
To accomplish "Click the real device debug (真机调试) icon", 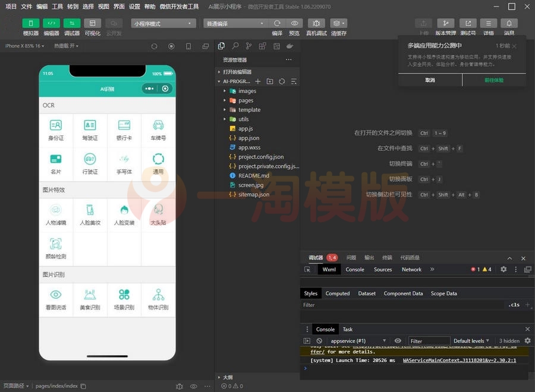I will (x=316, y=23).
